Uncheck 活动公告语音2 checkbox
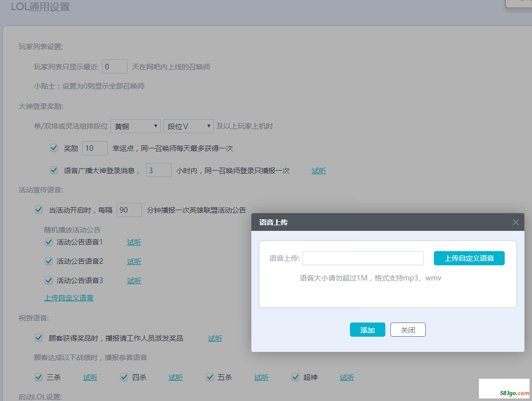This screenshot has height=401, width=532. pos(49,261)
